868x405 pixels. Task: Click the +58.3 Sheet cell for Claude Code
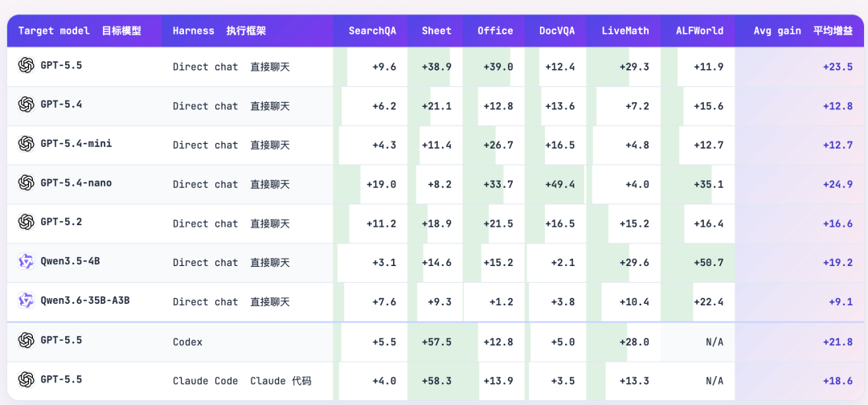(x=436, y=381)
